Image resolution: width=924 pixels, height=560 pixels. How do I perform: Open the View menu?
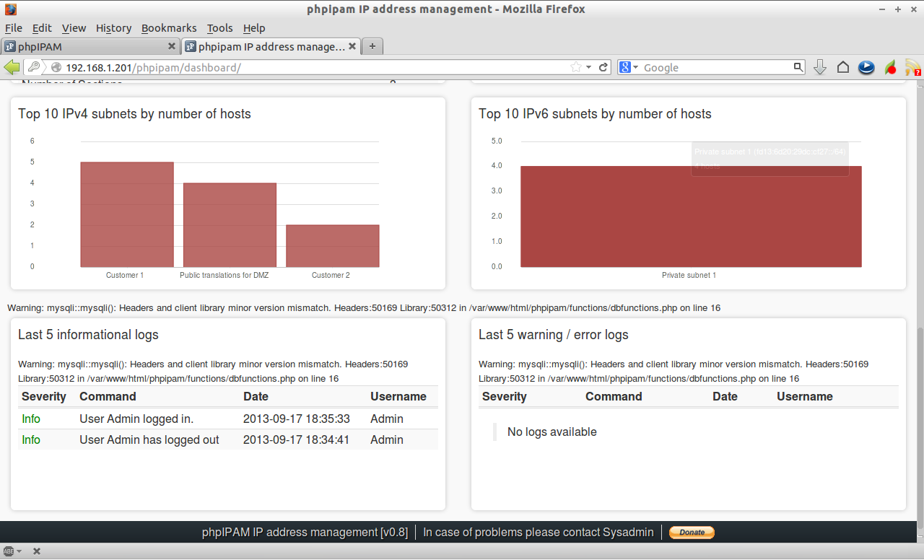point(74,28)
